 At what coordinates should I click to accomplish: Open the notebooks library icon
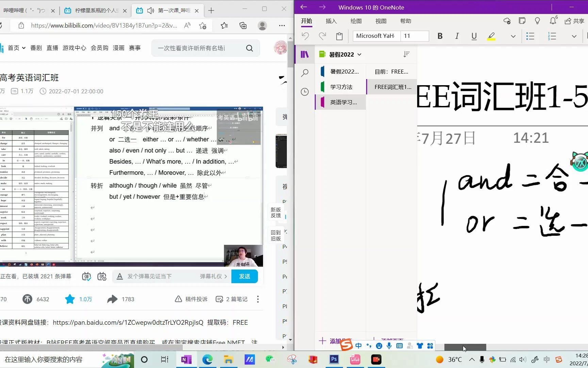point(305,54)
